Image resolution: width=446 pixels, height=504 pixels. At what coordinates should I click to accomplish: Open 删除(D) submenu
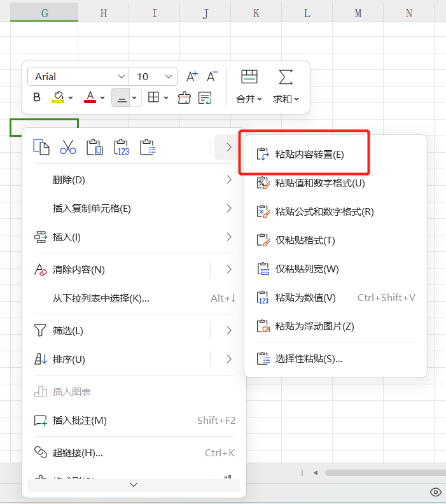(134, 179)
